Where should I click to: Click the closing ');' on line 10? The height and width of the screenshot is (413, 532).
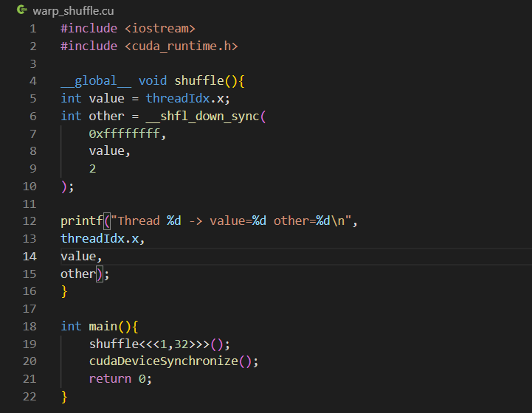click(67, 187)
